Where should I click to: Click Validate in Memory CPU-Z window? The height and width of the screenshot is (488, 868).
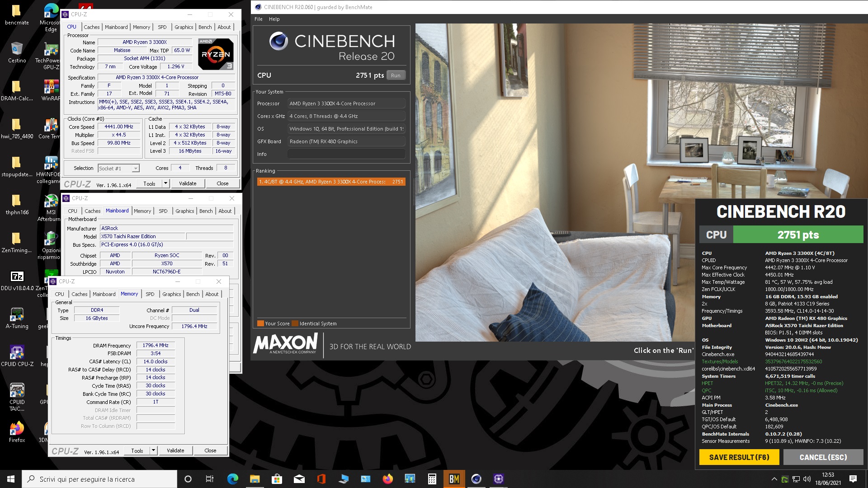pos(175,450)
